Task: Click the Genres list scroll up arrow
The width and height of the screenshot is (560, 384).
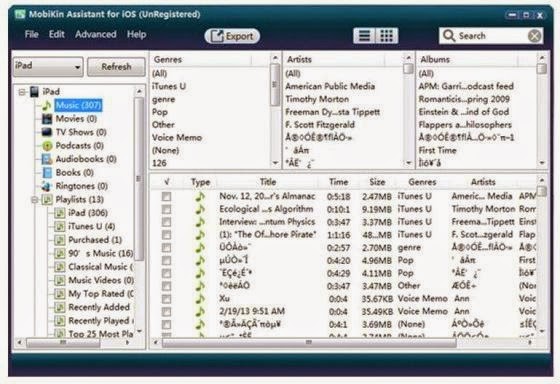Action: (275, 58)
